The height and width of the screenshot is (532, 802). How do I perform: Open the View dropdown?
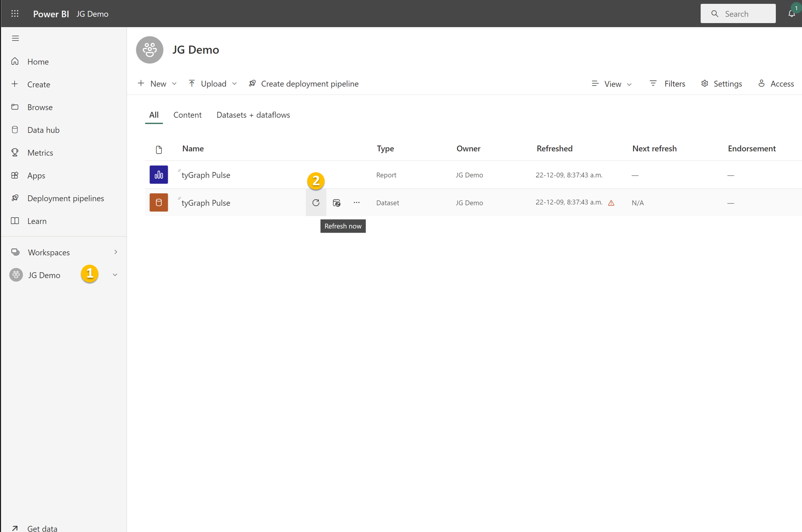tap(612, 84)
